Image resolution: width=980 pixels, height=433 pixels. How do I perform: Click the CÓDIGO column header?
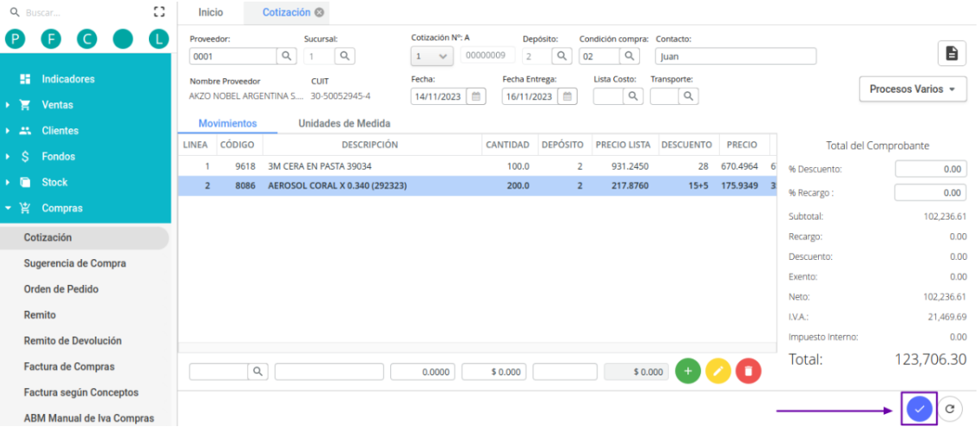pyautogui.click(x=237, y=145)
